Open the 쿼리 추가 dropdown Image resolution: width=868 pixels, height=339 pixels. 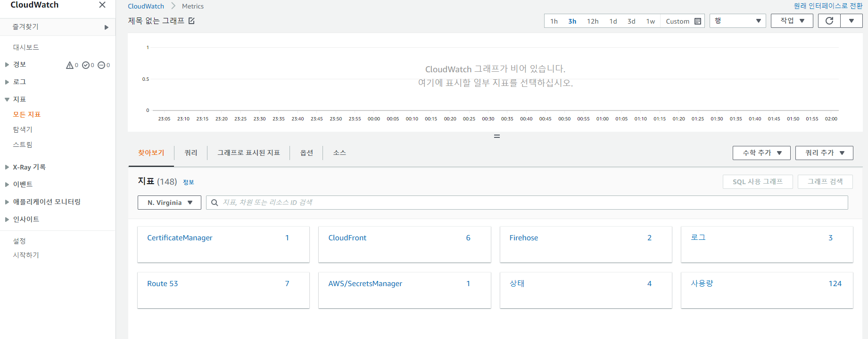coord(824,153)
